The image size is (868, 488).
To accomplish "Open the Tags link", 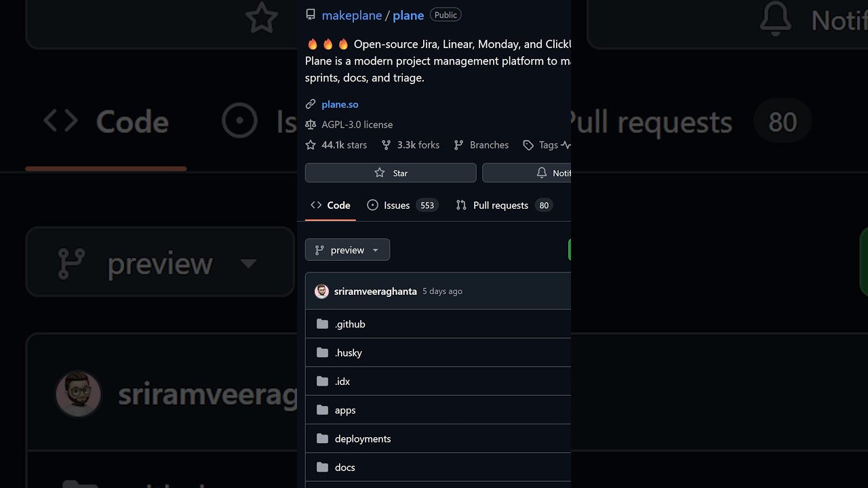I will coord(549,145).
